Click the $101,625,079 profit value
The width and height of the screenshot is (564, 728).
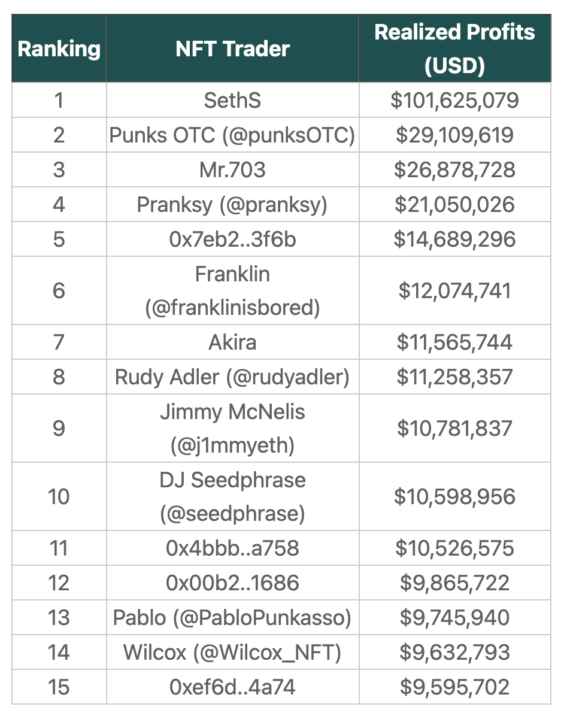click(454, 101)
